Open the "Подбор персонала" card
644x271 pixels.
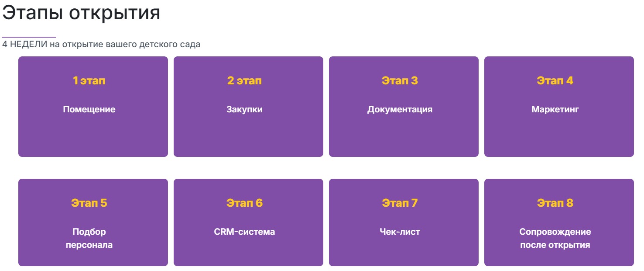pyautogui.click(x=89, y=238)
